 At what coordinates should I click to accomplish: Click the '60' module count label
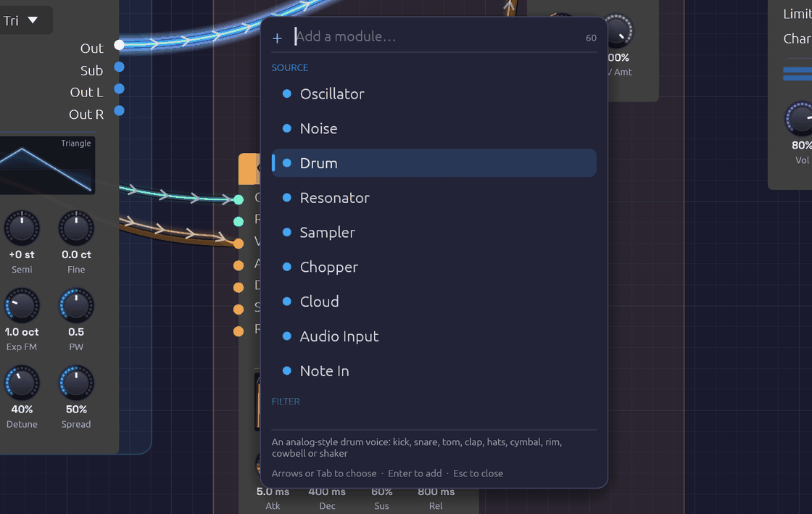pos(591,38)
